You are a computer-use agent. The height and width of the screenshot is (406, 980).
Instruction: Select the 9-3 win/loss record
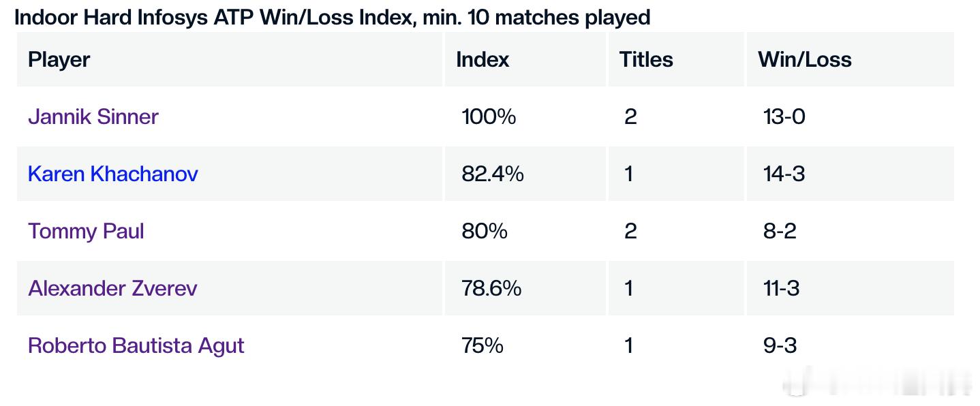(x=780, y=345)
